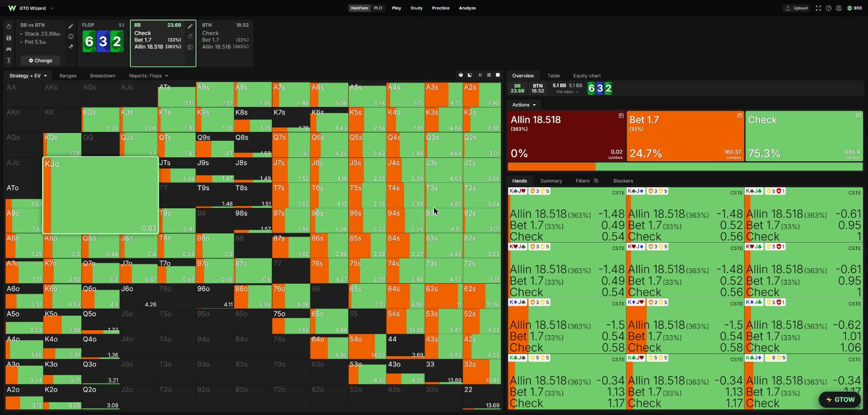
Task: Select the A3s hand cell
Action: click(x=443, y=94)
